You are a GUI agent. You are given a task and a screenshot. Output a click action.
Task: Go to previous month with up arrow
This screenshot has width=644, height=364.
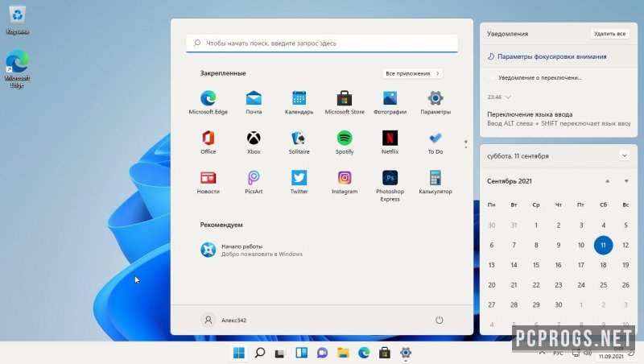(607, 181)
